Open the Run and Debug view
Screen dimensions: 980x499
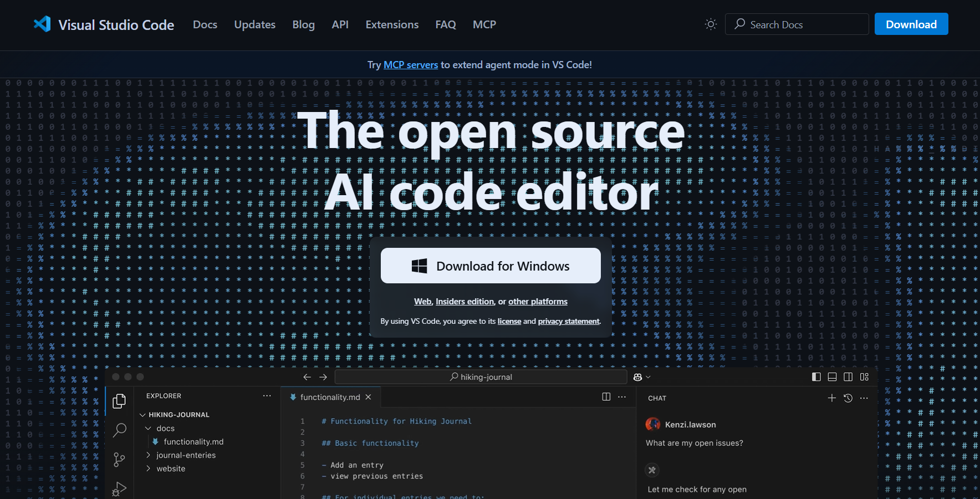pyautogui.click(x=119, y=489)
